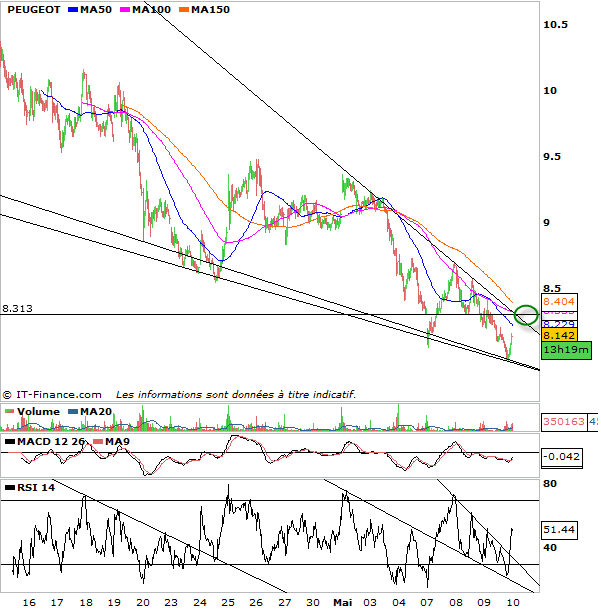Click the RSI 14 legend marker
601x613 pixels.
pyautogui.click(x=10, y=487)
